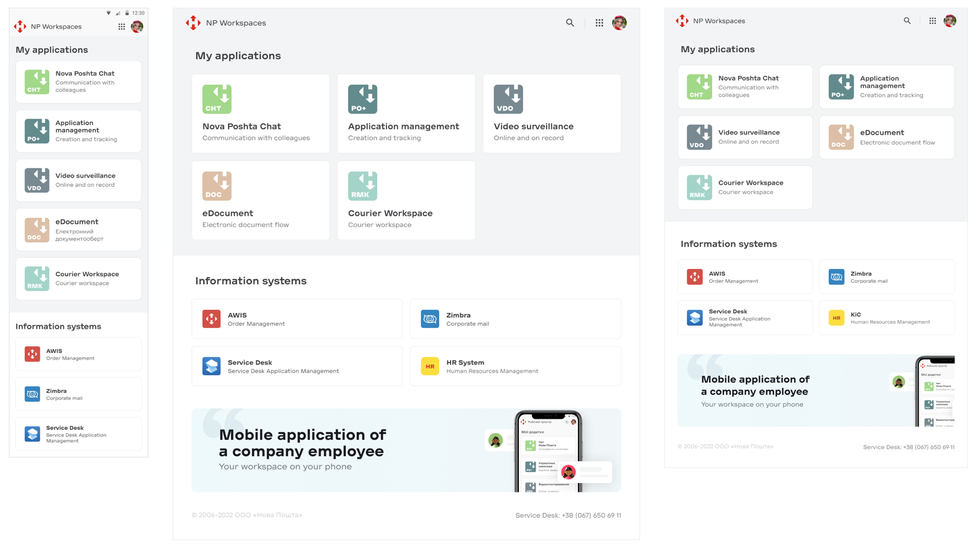The height and width of the screenshot is (551, 980).
Task: Click the CHT icon in mobile layout
Action: tap(37, 82)
